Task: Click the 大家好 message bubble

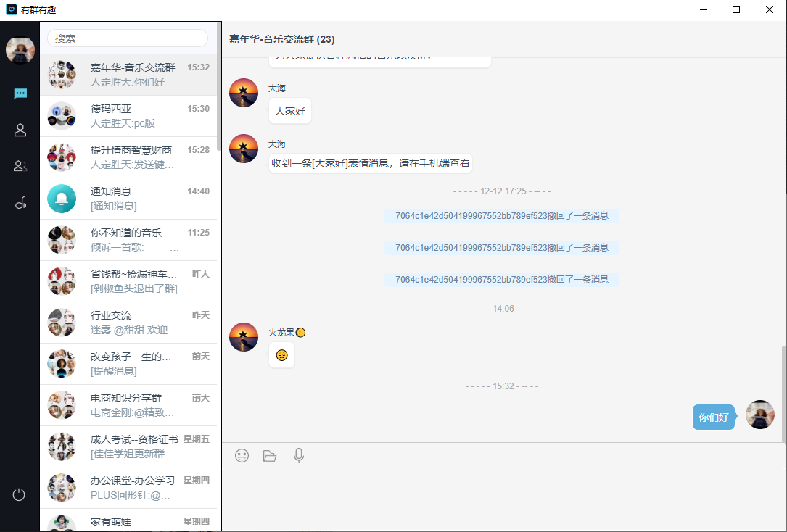Action: [x=290, y=111]
